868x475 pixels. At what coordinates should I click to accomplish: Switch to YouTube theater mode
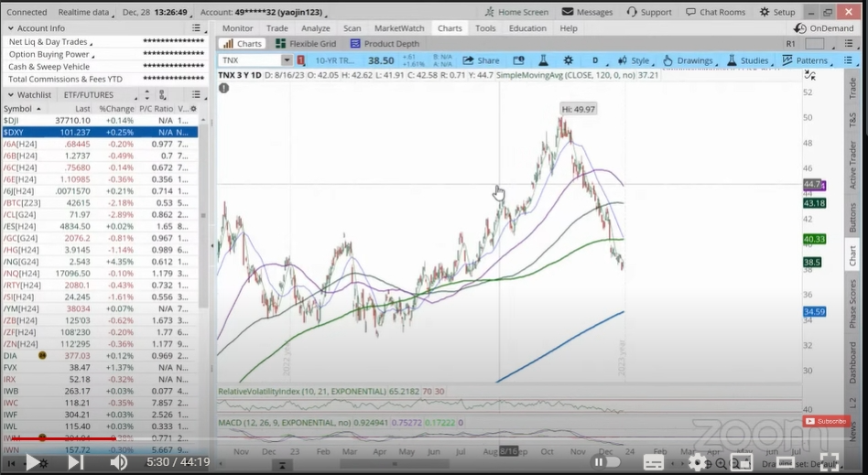(x=784, y=461)
